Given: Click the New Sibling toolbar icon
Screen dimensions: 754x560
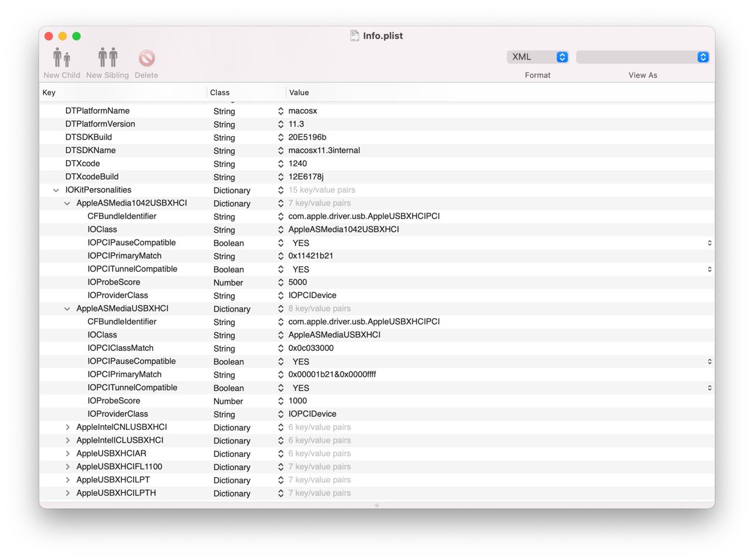Looking at the screenshot, I should (107, 58).
